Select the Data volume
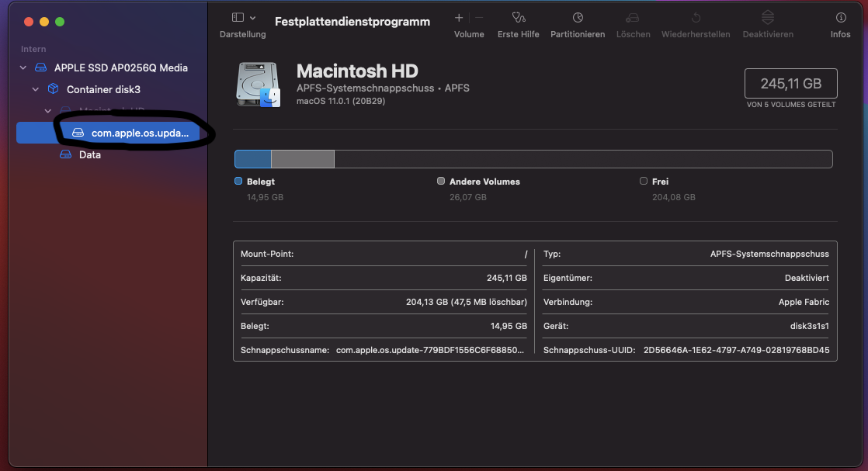868x471 pixels. pyautogui.click(x=90, y=154)
